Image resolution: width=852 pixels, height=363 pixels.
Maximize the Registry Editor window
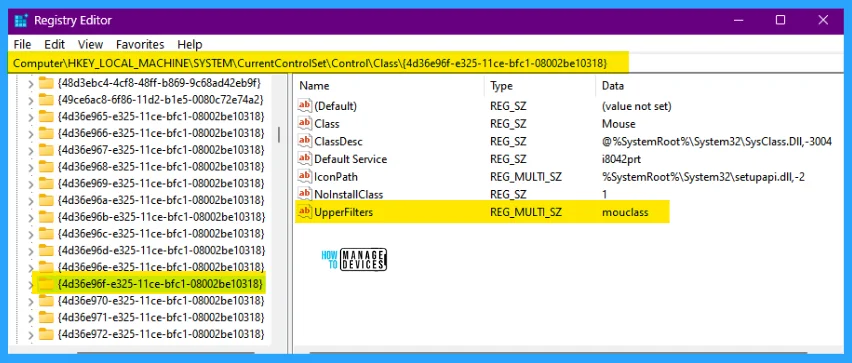point(780,21)
